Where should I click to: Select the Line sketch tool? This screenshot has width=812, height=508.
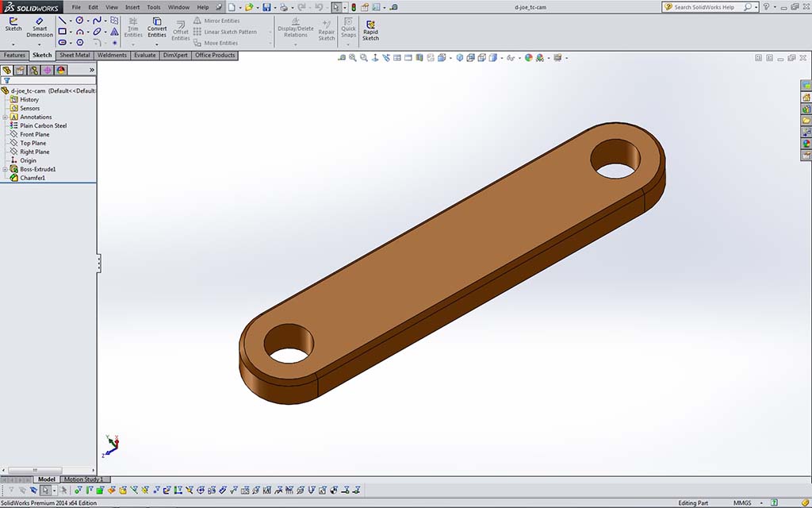(62, 20)
